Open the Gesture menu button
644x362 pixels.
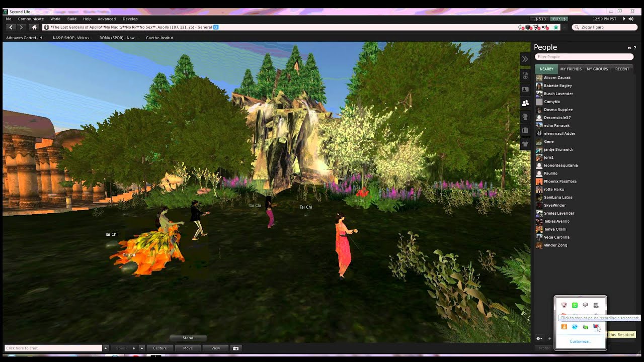pyautogui.click(x=160, y=348)
